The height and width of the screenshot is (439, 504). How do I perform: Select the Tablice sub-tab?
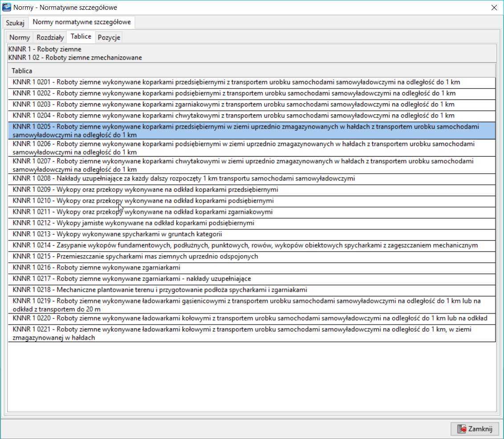click(81, 37)
